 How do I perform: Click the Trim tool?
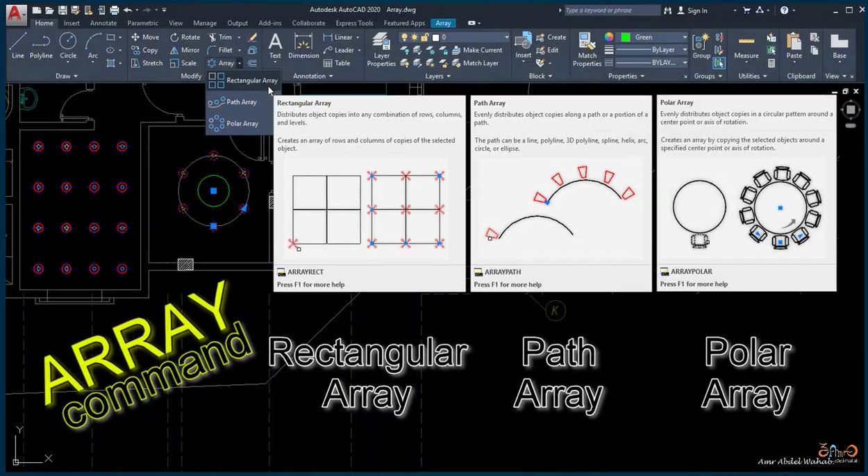220,37
